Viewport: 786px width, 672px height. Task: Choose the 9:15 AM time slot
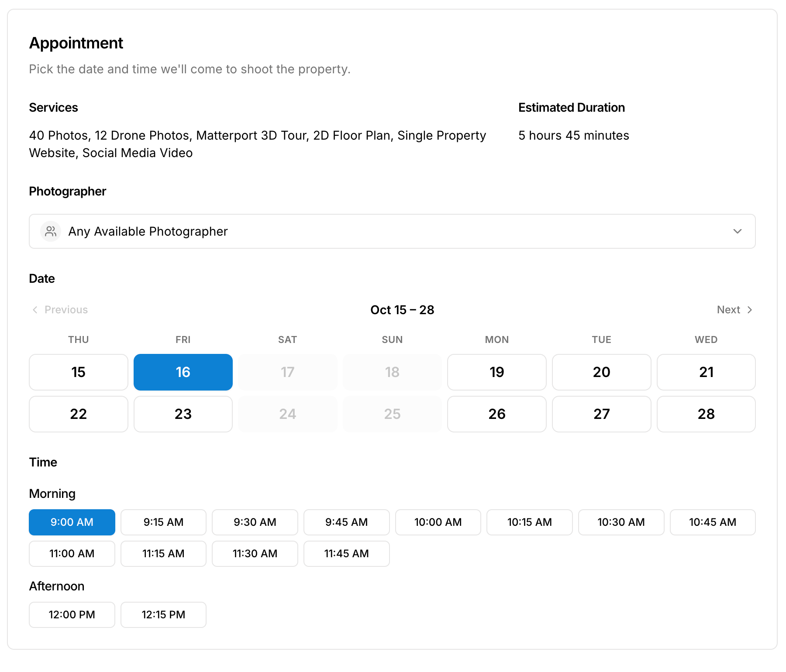tap(163, 522)
